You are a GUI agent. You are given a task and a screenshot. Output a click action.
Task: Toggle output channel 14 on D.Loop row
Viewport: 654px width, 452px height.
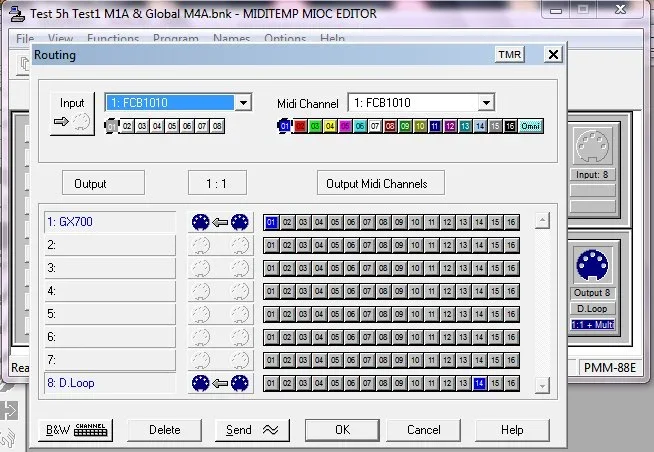[479, 383]
